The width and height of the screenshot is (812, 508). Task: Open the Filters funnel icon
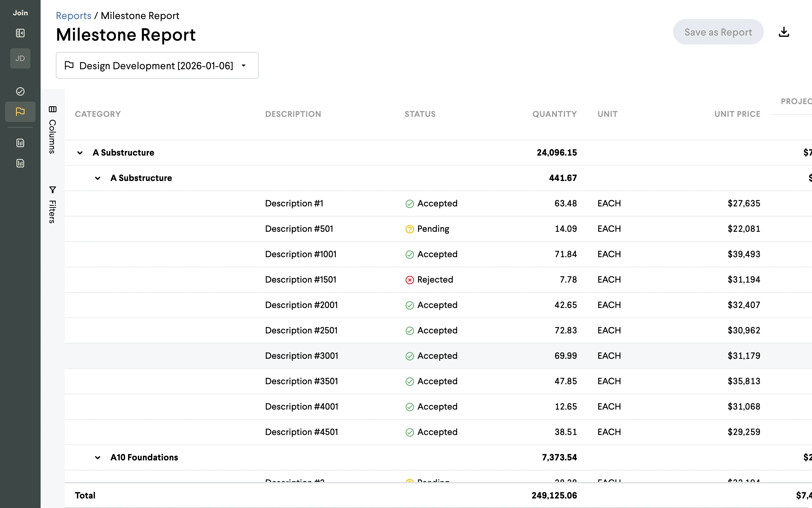[x=53, y=190]
